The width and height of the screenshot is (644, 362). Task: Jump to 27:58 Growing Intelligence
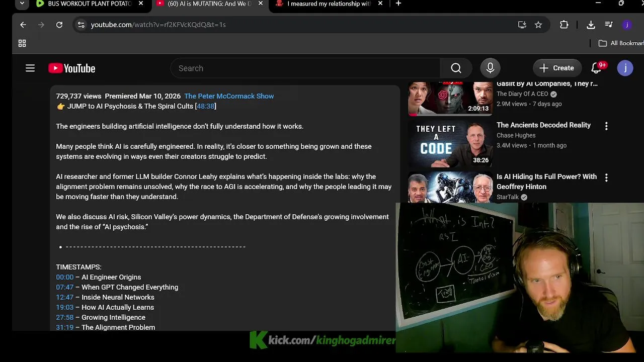[64, 317]
